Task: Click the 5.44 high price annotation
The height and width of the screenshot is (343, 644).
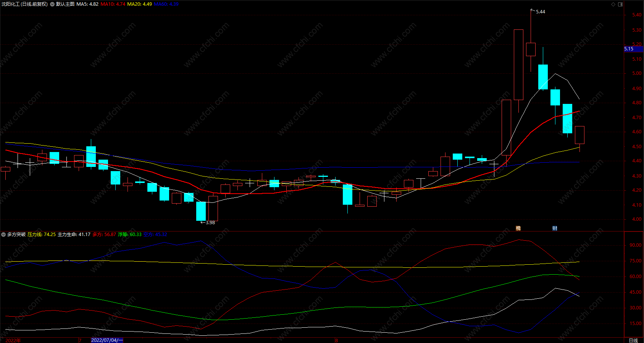Action: coord(540,12)
